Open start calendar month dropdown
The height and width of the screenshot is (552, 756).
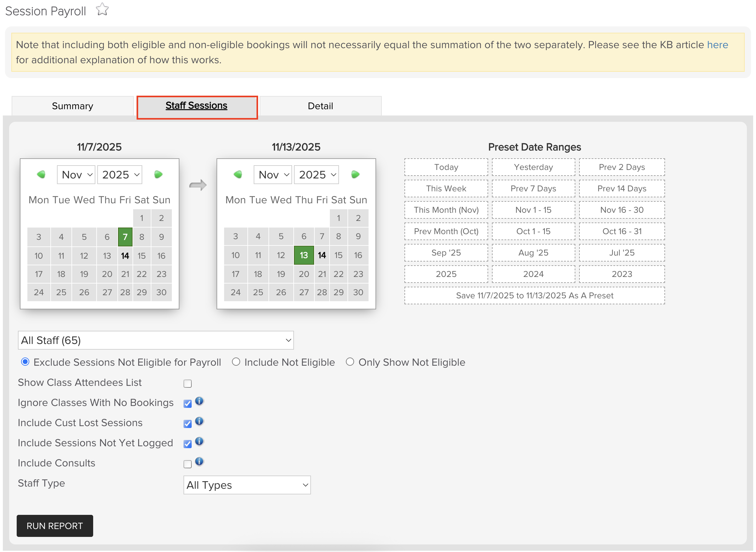click(76, 175)
